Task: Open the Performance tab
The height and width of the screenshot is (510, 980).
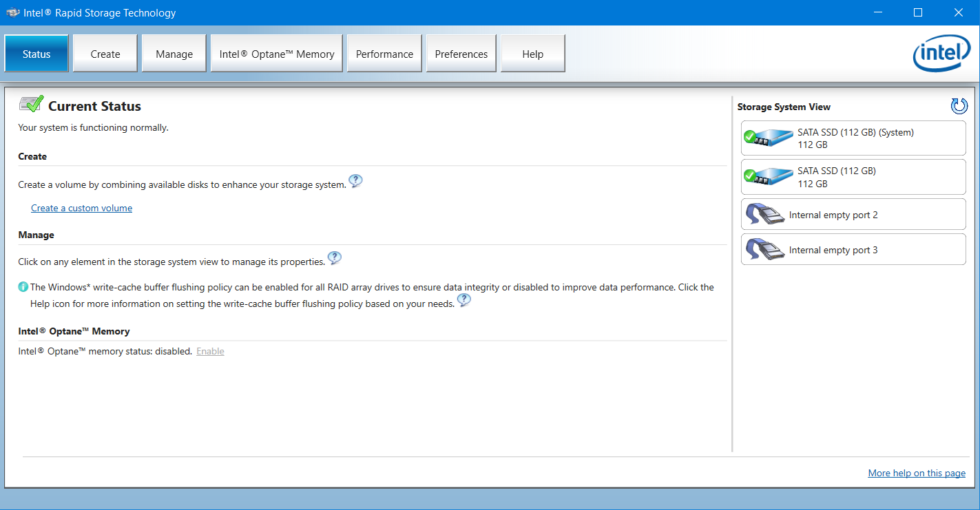Action: (x=384, y=54)
